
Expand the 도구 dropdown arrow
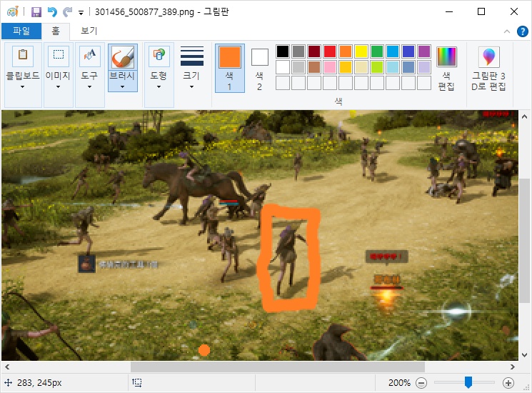pyautogui.click(x=89, y=87)
